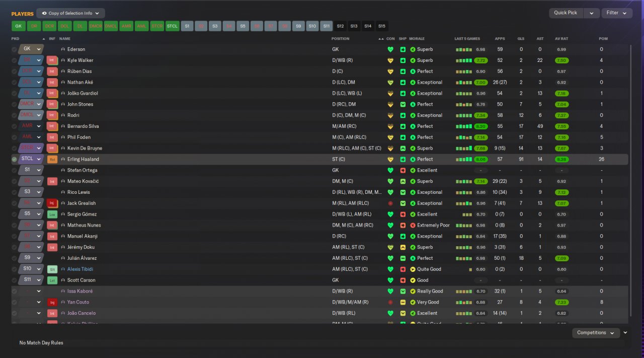Screen dimensions: 644x358
Task: Toggle the picked checkmark for João Cancelo
Action: point(14,313)
